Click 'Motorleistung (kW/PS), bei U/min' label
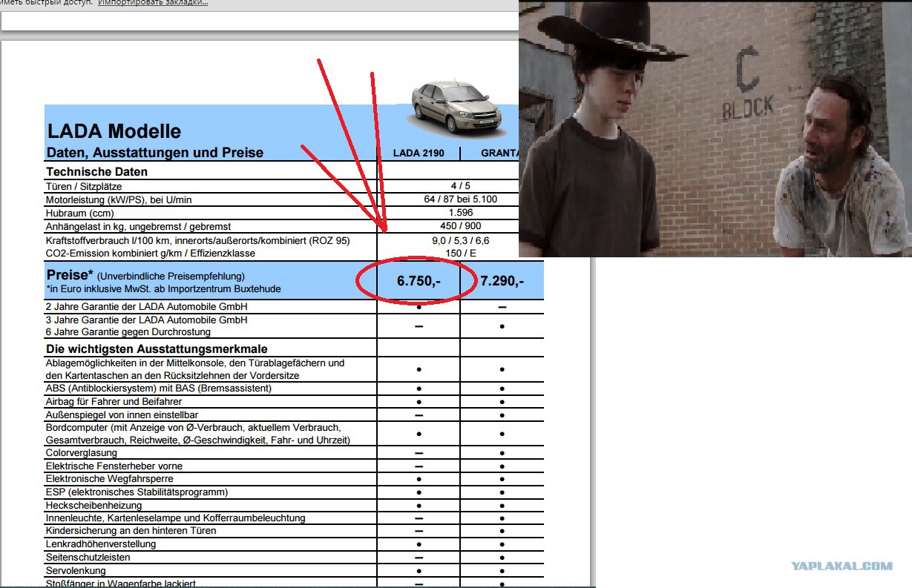Screen dimensions: 912x588 [119, 199]
